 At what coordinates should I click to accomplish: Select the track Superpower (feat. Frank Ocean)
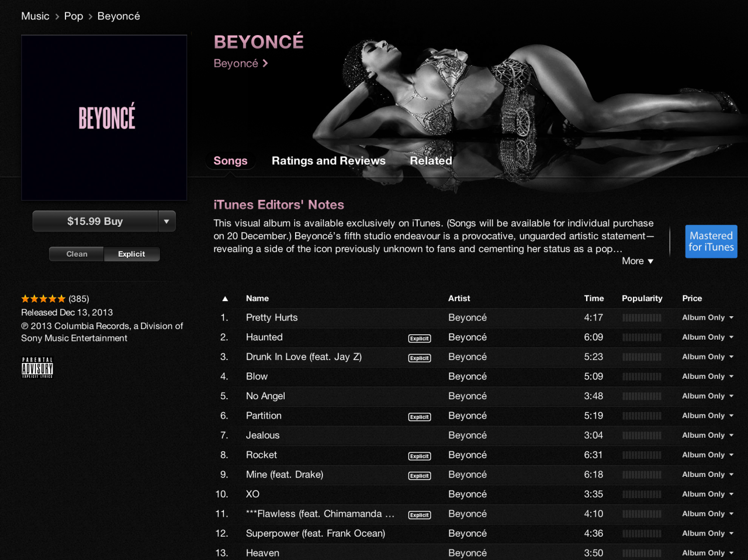(316, 533)
